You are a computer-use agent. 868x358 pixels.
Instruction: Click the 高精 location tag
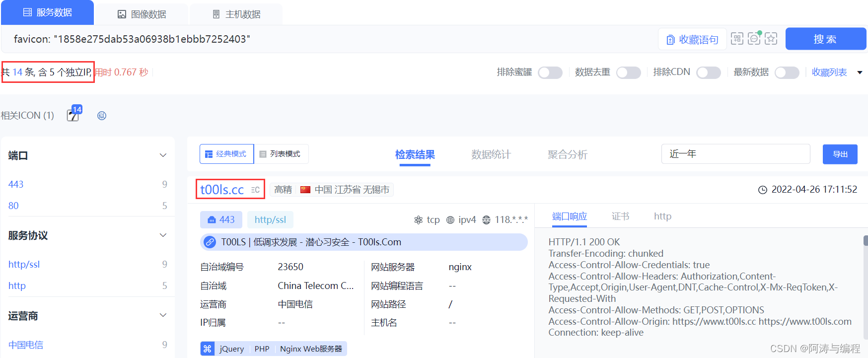[283, 190]
